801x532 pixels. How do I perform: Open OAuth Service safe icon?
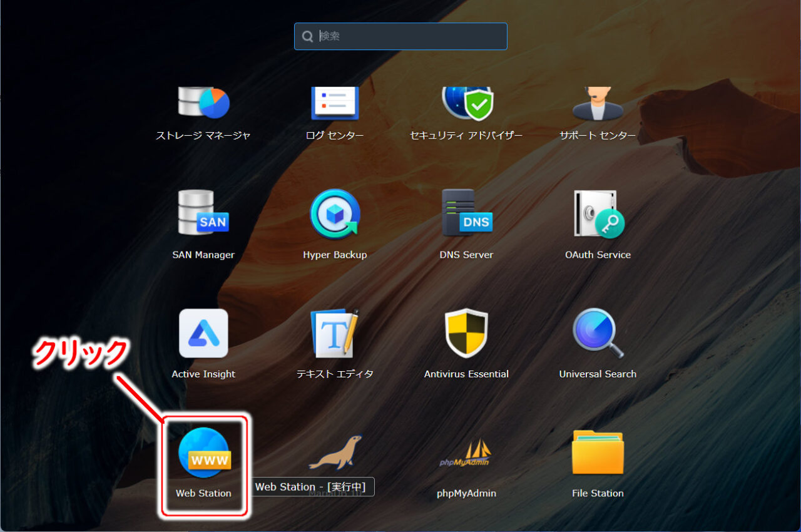[598, 213]
